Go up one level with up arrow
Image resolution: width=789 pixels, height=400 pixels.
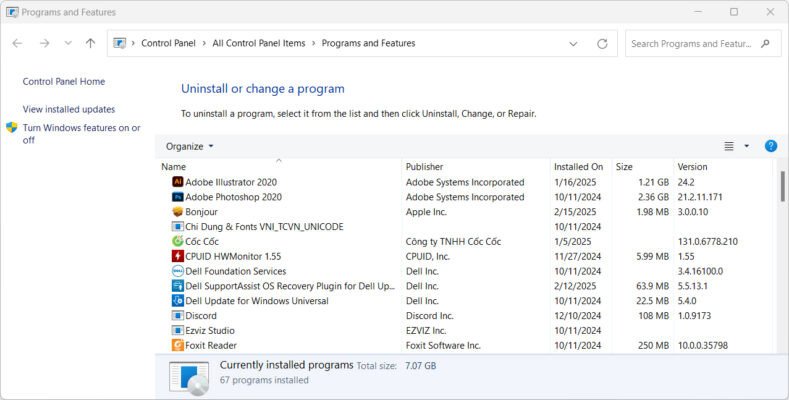91,43
